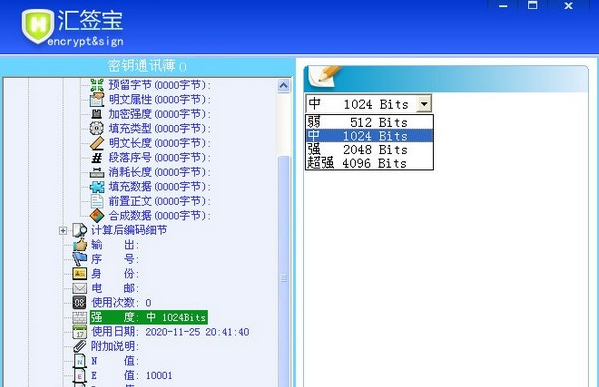Click the 加密强度 (0000字节) text
The image size is (599, 387).
click(160, 114)
